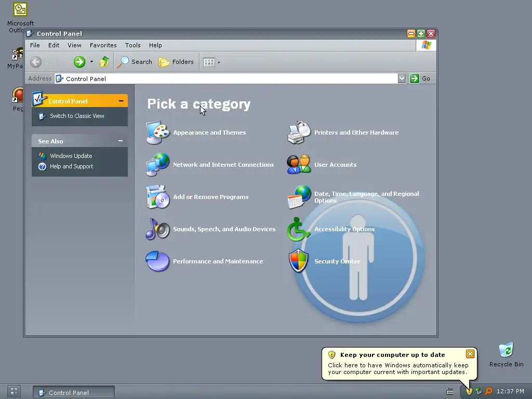Close the Keep your computer up to date balloon
The height and width of the screenshot is (399, 532).
[x=470, y=354]
